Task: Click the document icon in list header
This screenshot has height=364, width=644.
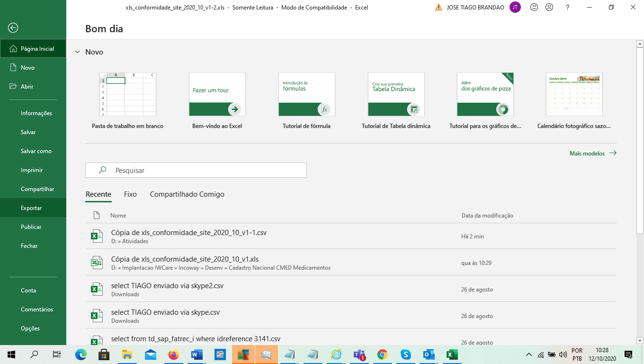Action: (x=97, y=215)
